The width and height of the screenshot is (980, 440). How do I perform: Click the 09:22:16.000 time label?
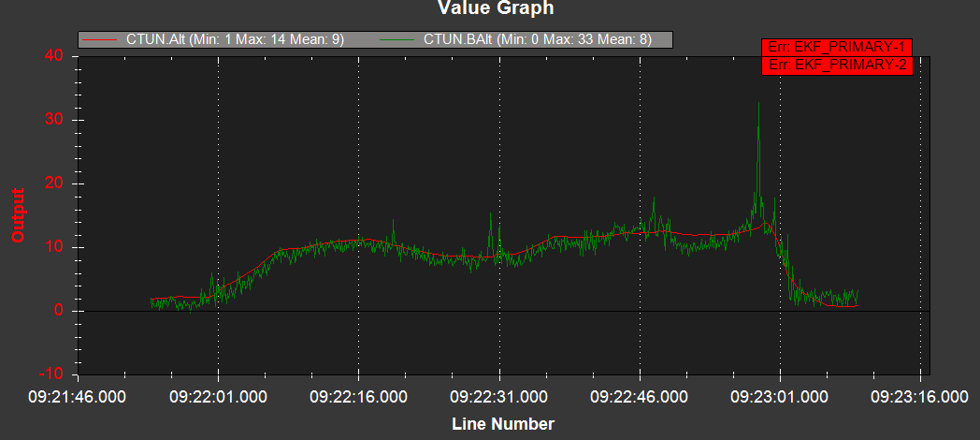pyautogui.click(x=359, y=397)
